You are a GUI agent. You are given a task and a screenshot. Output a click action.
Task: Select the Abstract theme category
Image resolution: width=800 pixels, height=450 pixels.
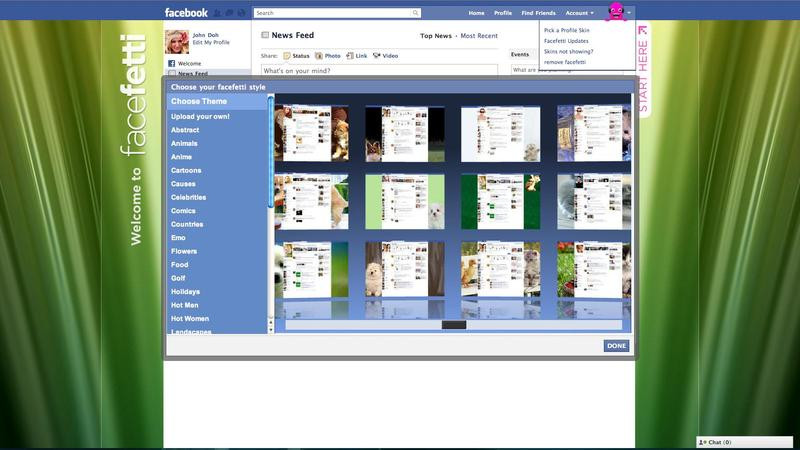pos(185,130)
